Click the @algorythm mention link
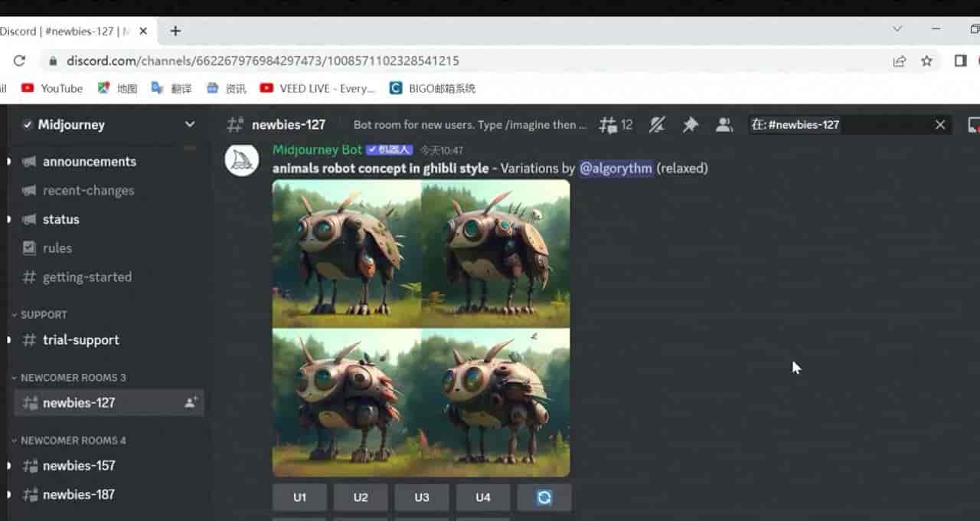Image resolution: width=980 pixels, height=521 pixels. (616, 168)
